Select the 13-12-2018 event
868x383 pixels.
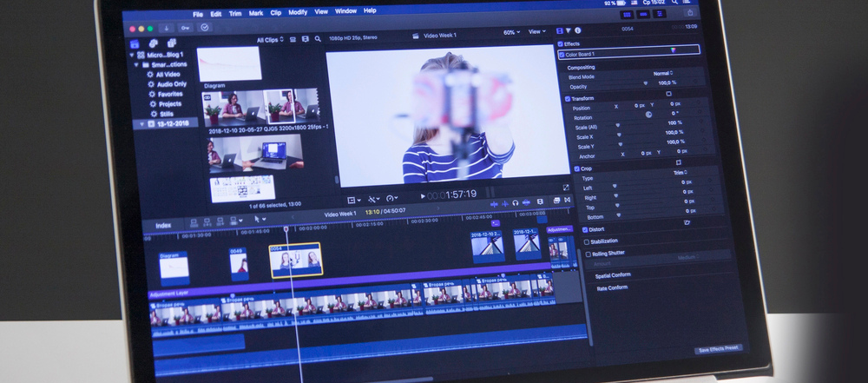pyautogui.click(x=168, y=123)
